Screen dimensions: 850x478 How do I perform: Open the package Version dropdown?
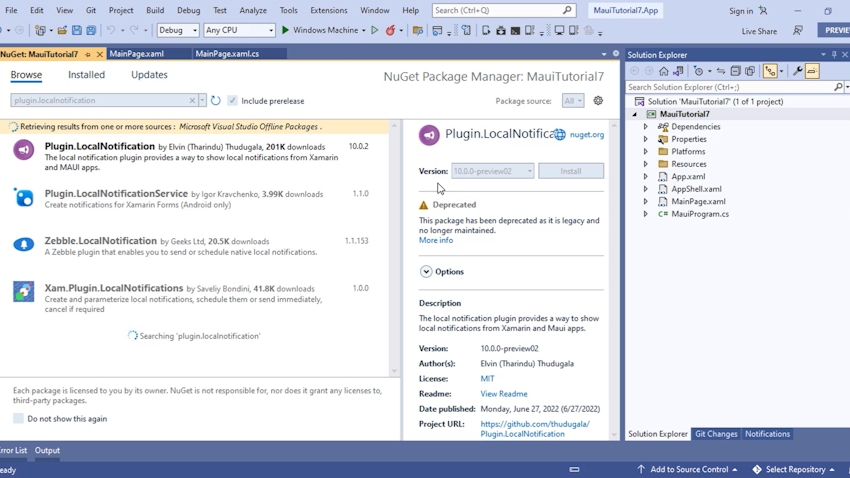click(x=492, y=171)
